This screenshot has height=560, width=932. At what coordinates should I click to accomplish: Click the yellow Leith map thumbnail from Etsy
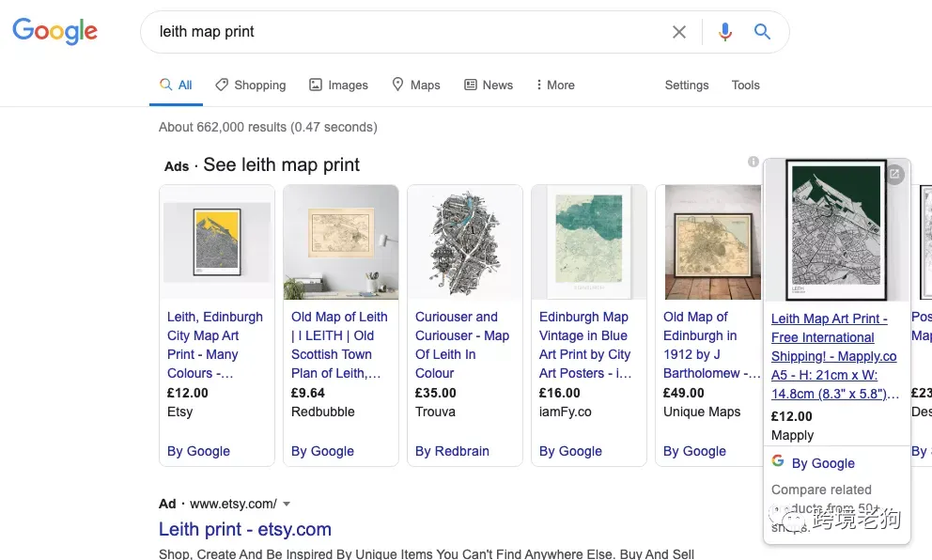217,242
